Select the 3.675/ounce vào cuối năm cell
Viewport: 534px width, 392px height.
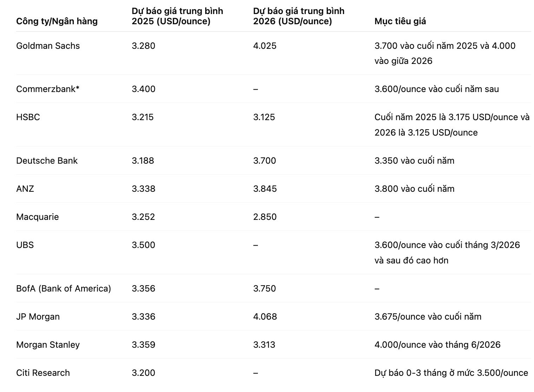click(428, 316)
